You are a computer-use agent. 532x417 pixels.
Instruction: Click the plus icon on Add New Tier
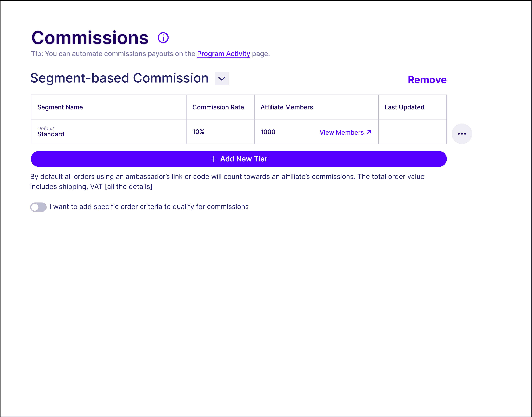[x=213, y=159]
